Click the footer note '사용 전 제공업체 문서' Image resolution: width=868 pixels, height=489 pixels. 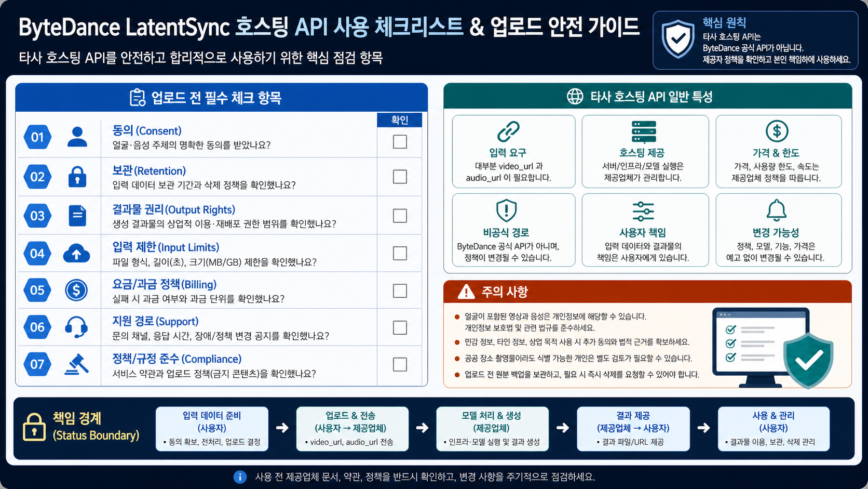425,477
